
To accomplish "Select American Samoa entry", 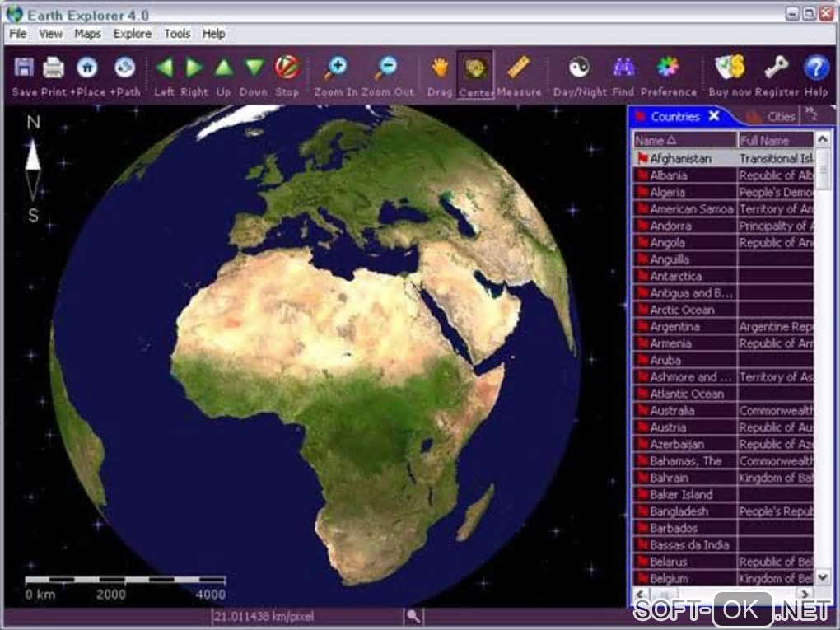I will [x=723, y=209].
